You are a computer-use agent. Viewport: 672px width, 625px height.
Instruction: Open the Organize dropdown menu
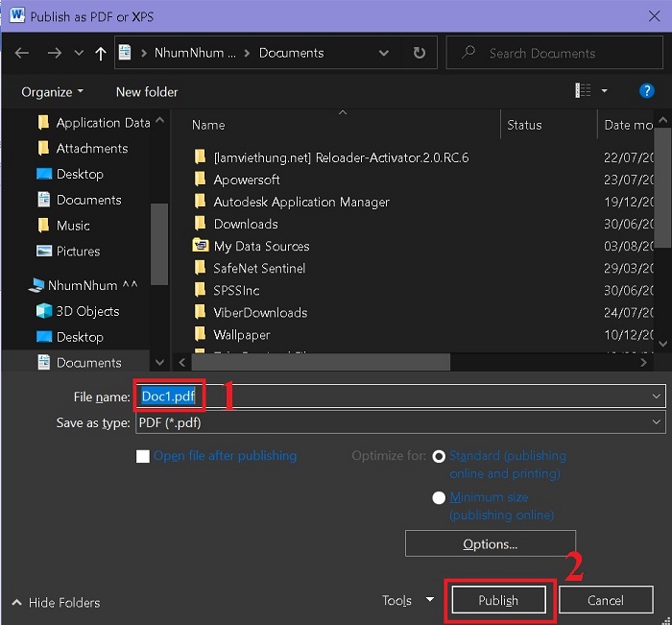(52, 92)
